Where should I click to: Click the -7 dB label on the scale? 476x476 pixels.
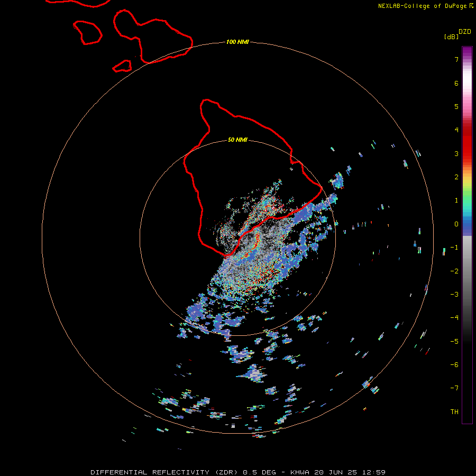(x=454, y=388)
